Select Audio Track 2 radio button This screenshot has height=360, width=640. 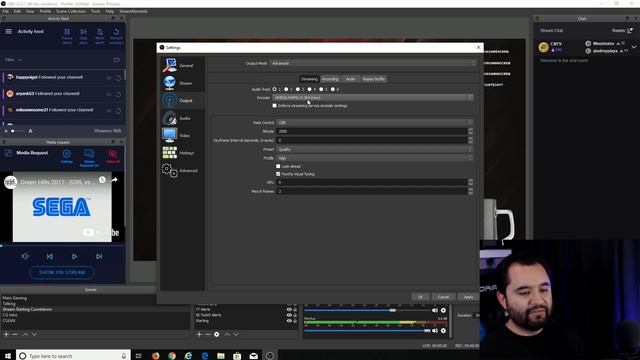coord(286,89)
